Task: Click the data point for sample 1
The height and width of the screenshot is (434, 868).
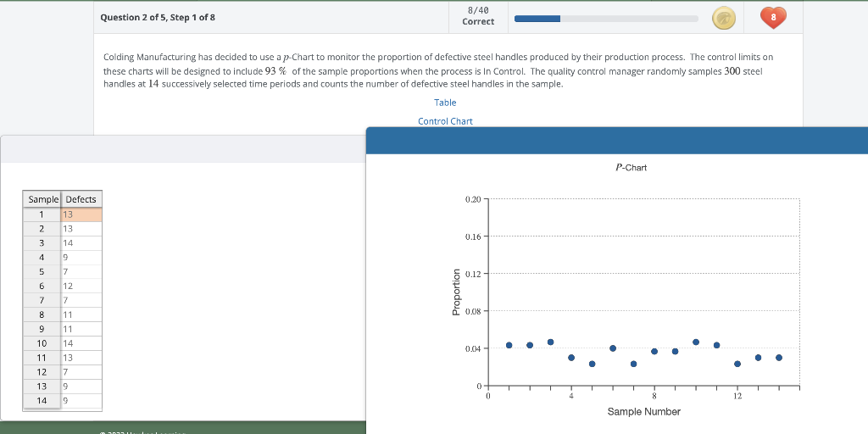Action: [509, 345]
